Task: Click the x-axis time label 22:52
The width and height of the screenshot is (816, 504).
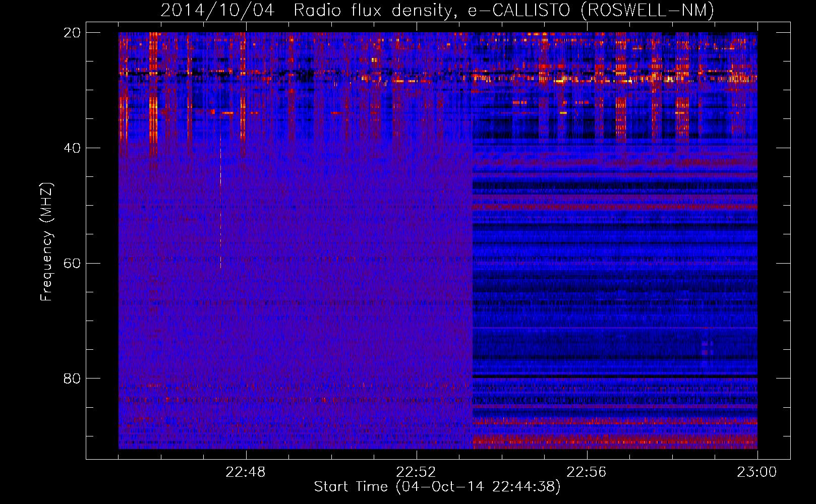Action: [x=416, y=472]
